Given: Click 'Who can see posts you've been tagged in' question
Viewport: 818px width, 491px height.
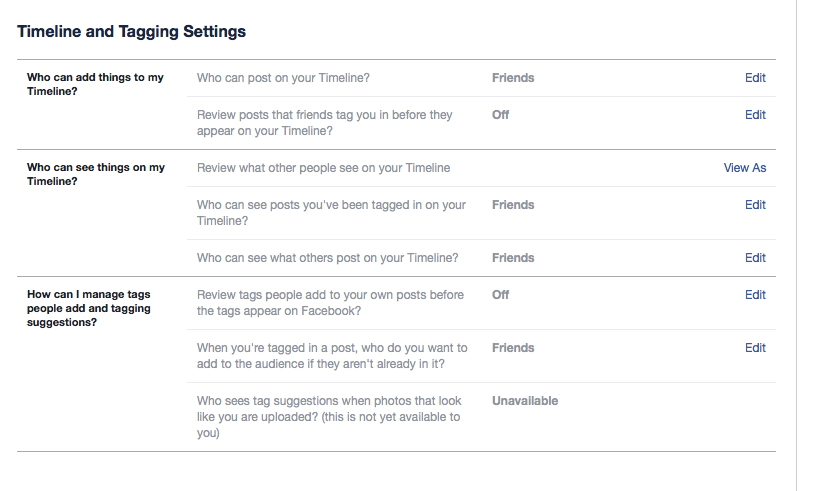Looking at the screenshot, I should tap(331, 213).
